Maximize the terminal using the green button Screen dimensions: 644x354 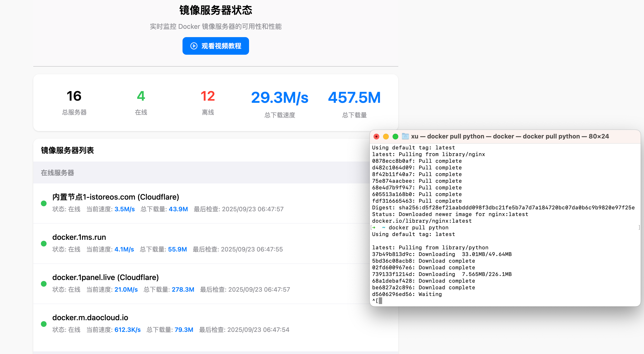pos(395,137)
